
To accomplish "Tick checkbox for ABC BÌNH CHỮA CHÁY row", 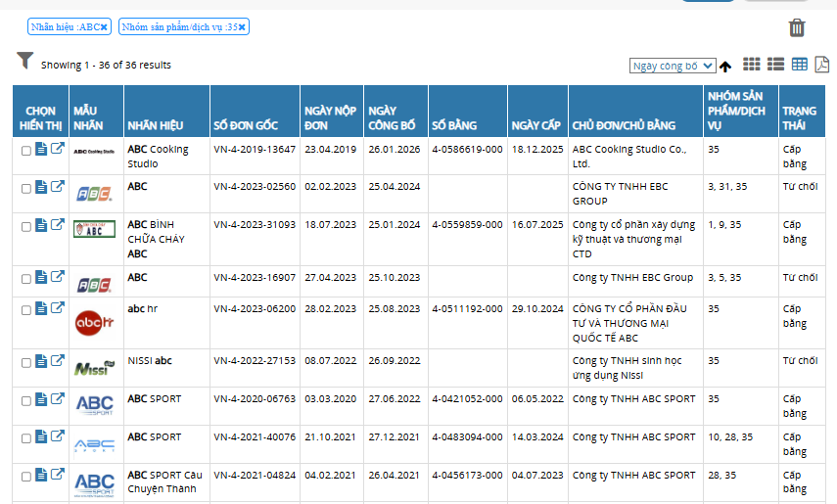I will pos(25,227).
